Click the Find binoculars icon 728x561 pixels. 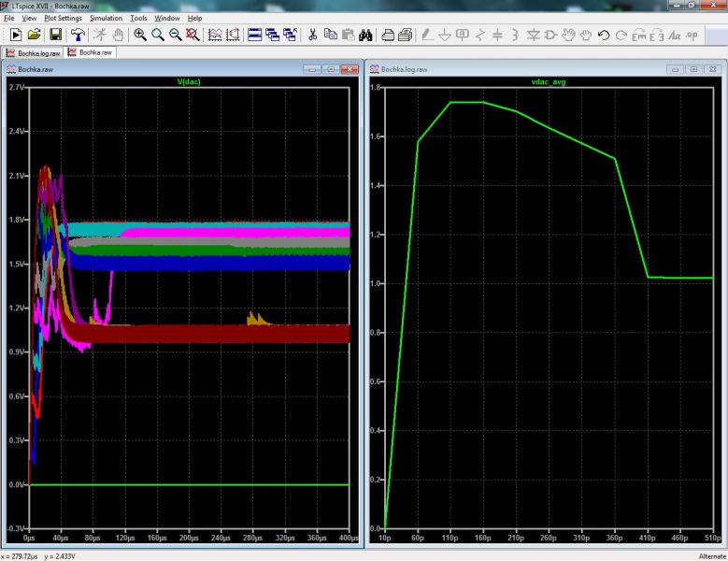(366, 35)
